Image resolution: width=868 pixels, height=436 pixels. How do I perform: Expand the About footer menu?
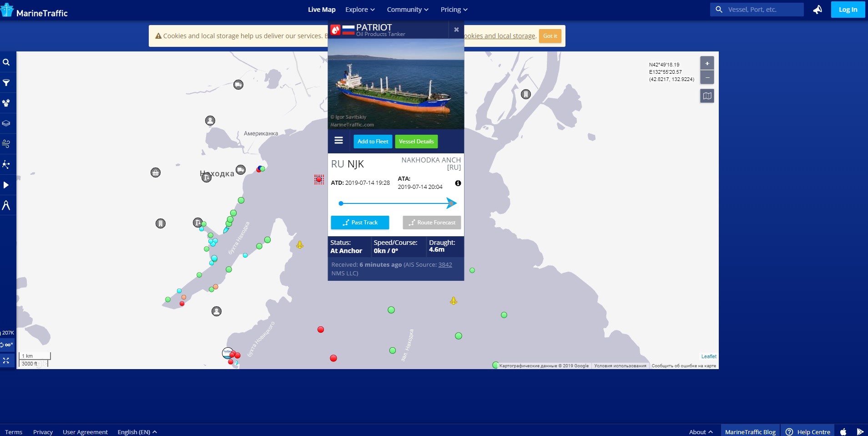click(x=701, y=432)
